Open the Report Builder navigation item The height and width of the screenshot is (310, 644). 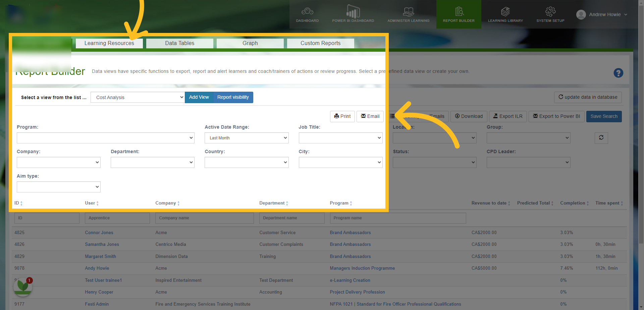(459, 14)
